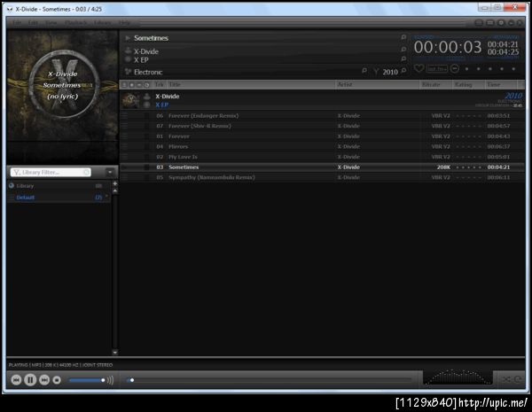The width and height of the screenshot is (532, 412).
Task: Set rating to one star dot
Action: coord(467,69)
